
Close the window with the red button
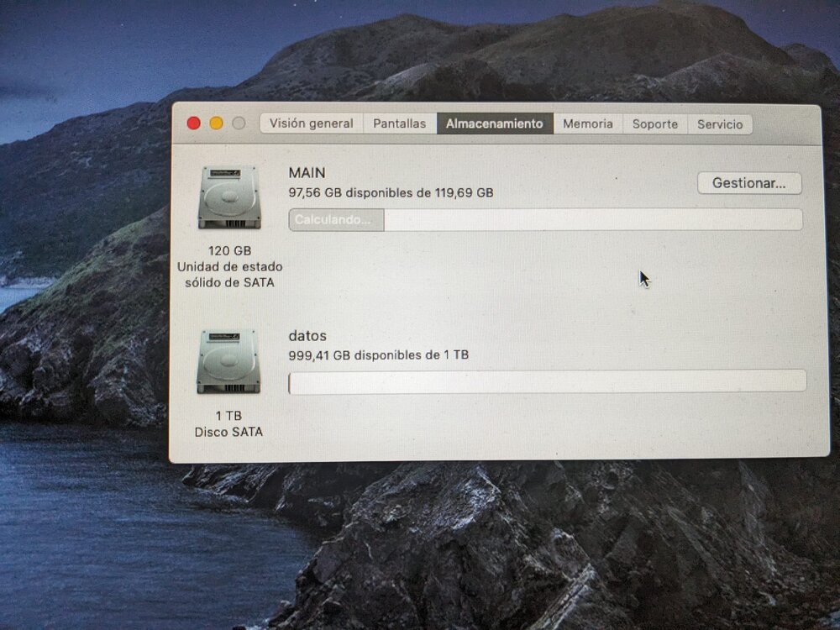tap(193, 123)
